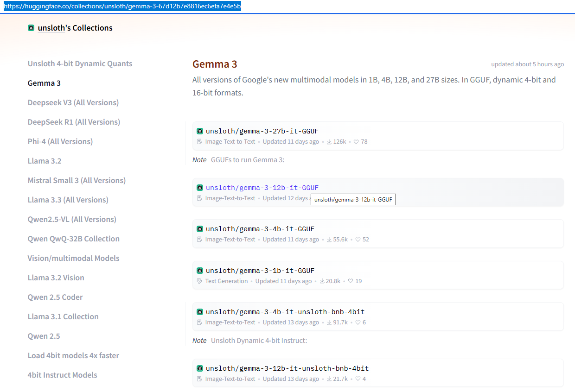The width and height of the screenshot is (575, 392).
Task: Select the Gemma 3 collection in sidebar
Action: click(x=44, y=83)
